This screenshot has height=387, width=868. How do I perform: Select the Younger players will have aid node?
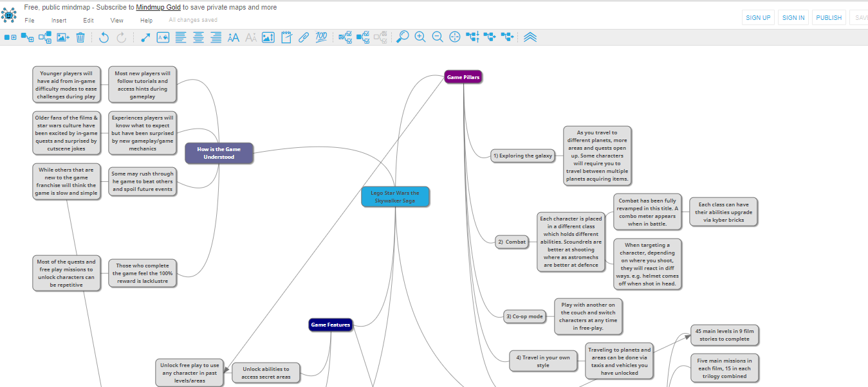pyautogui.click(x=66, y=85)
